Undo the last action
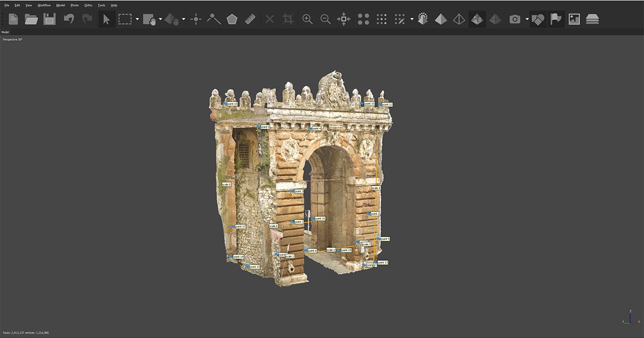Image resolution: width=644 pixels, height=338 pixels. pyautogui.click(x=69, y=19)
